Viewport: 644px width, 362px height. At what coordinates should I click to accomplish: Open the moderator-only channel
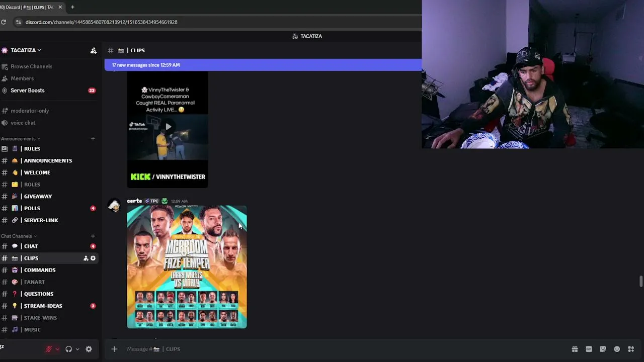pos(30,111)
